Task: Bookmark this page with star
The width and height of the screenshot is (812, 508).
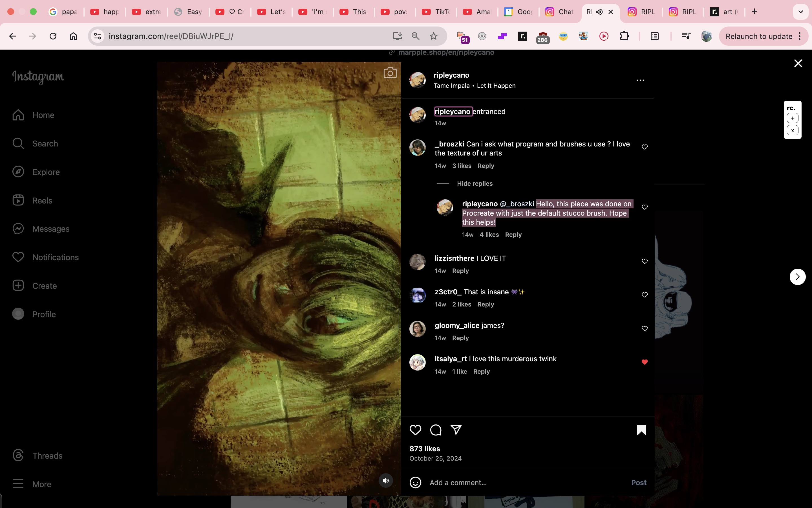Action: coord(434,36)
